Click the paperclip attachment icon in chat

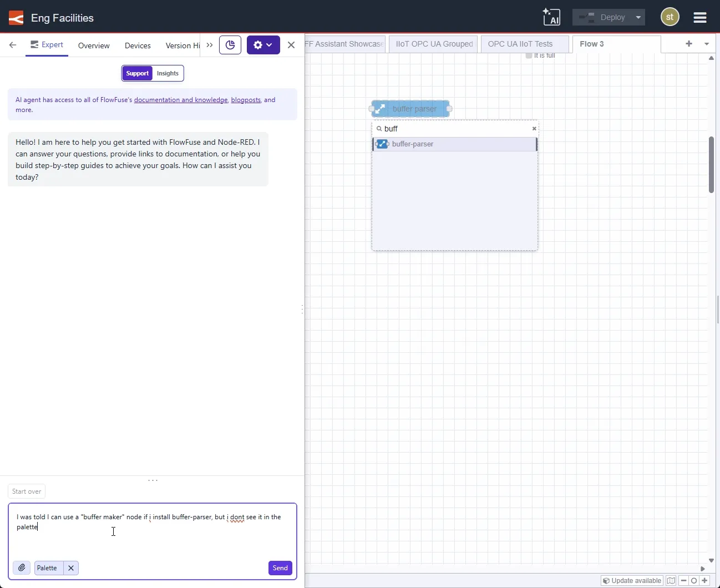click(21, 567)
